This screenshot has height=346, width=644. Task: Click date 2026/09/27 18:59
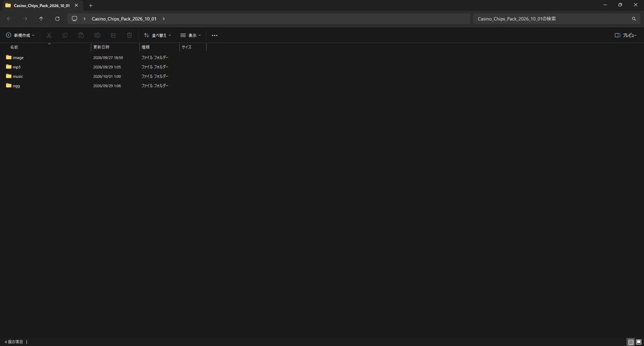coord(108,57)
